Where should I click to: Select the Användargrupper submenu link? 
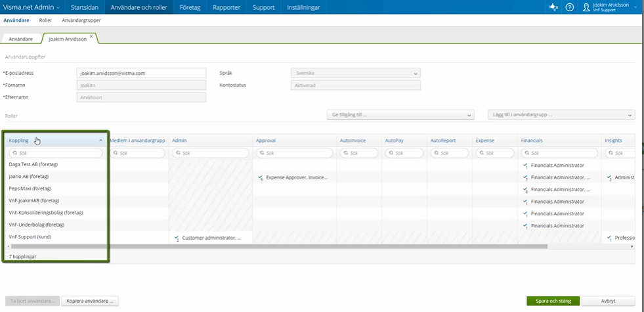[81, 20]
